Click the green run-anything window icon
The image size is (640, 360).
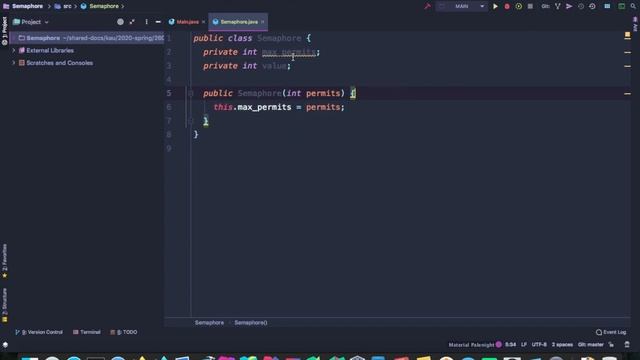pyautogui.click(x=622, y=6)
